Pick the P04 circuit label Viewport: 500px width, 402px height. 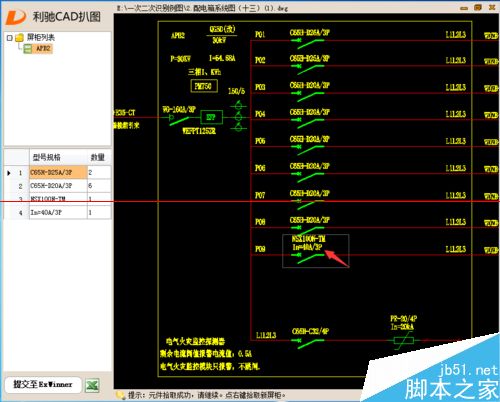click(x=260, y=114)
